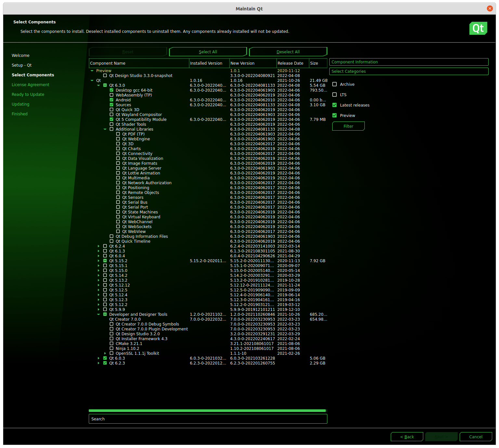
Task: Click the Qt logo icon
Action: pyautogui.click(x=478, y=28)
